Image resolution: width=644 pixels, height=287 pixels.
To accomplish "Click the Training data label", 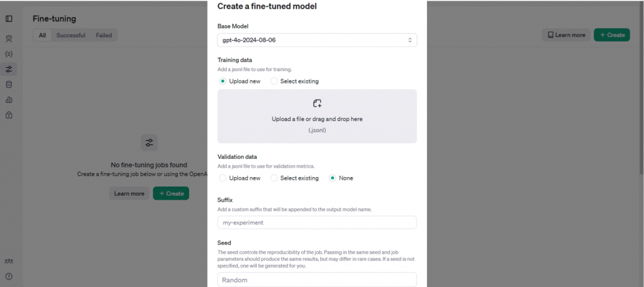I will tap(235, 60).
